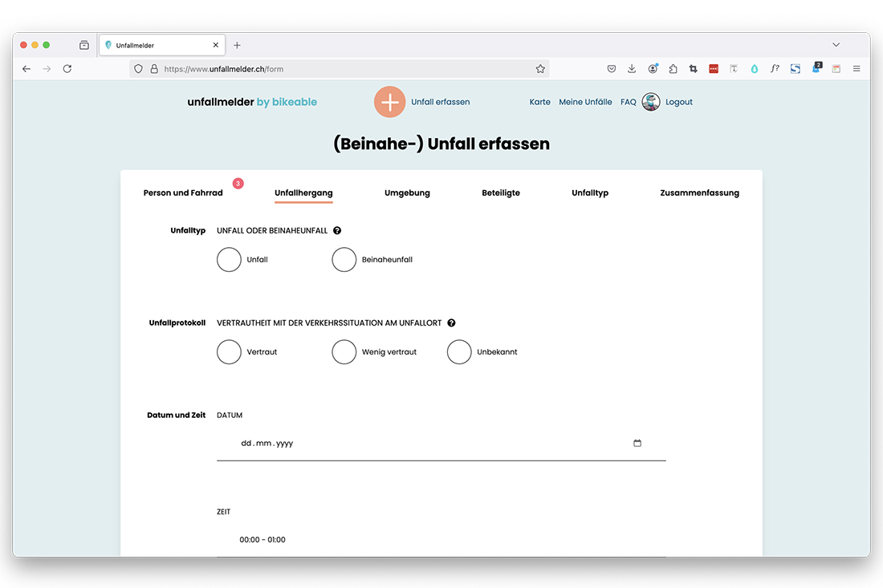This screenshot has height=588, width=883.
Task: Click the notification extension with badge 2
Action: [x=816, y=68]
